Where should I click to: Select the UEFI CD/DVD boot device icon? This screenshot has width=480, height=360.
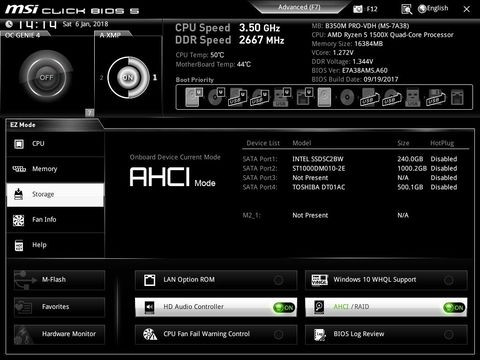pyautogui.click(x=216, y=97)
